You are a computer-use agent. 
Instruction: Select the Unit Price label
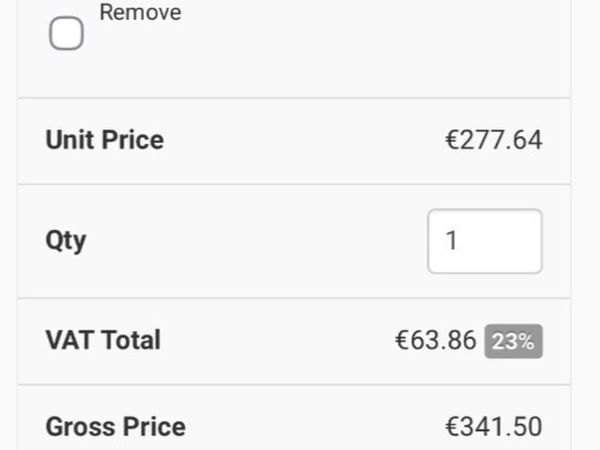(x=104, y=140)
